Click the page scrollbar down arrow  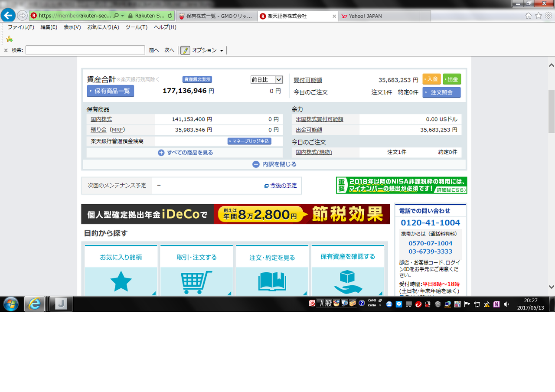click(552, 287)
